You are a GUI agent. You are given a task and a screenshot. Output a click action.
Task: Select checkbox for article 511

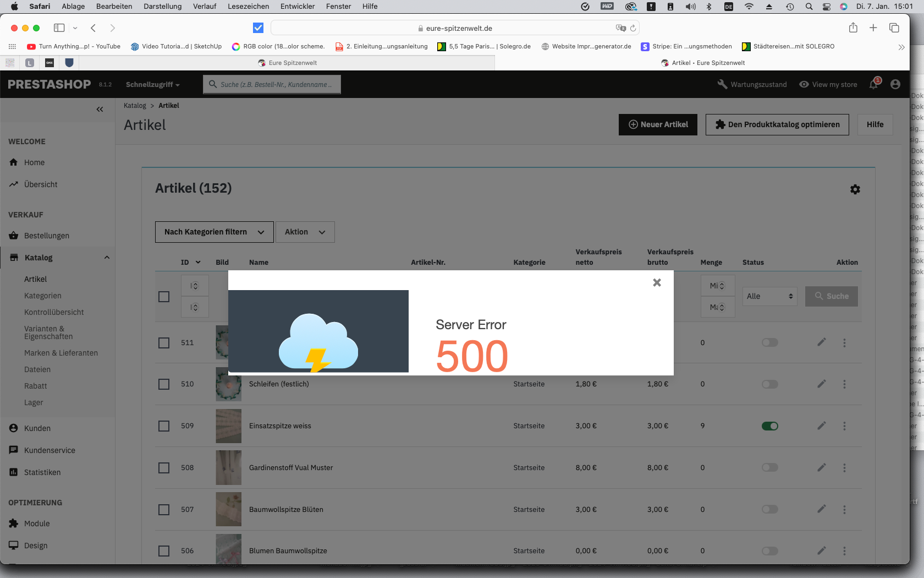(x=164, y=342)
